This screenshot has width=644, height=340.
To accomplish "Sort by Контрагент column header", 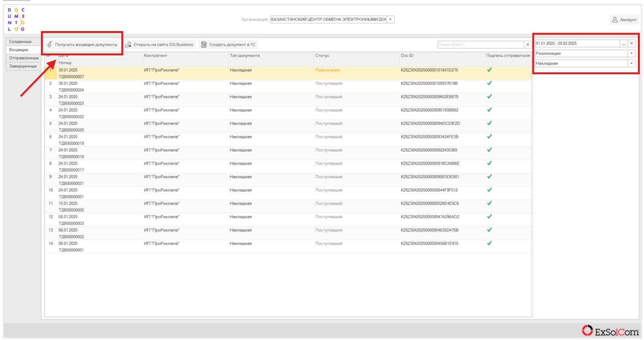I will [185, 56].
